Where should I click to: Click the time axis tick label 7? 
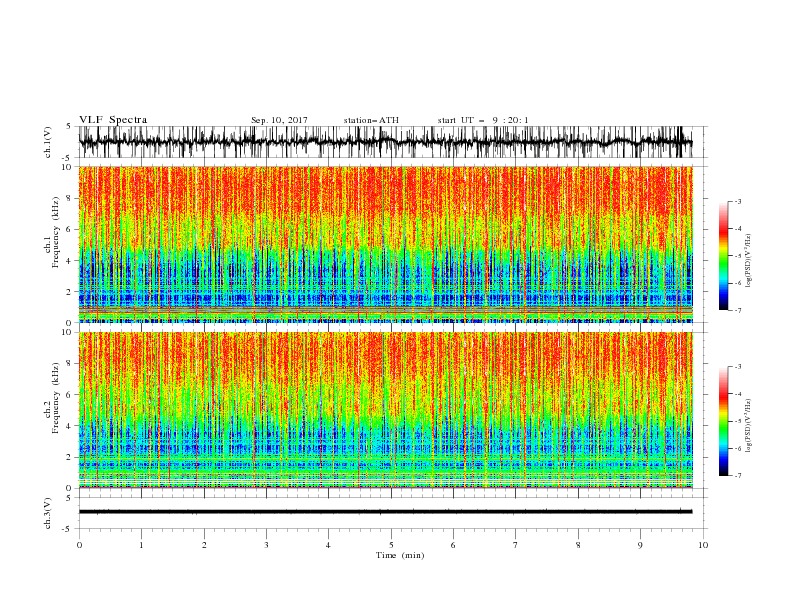(x=516, y=545)
